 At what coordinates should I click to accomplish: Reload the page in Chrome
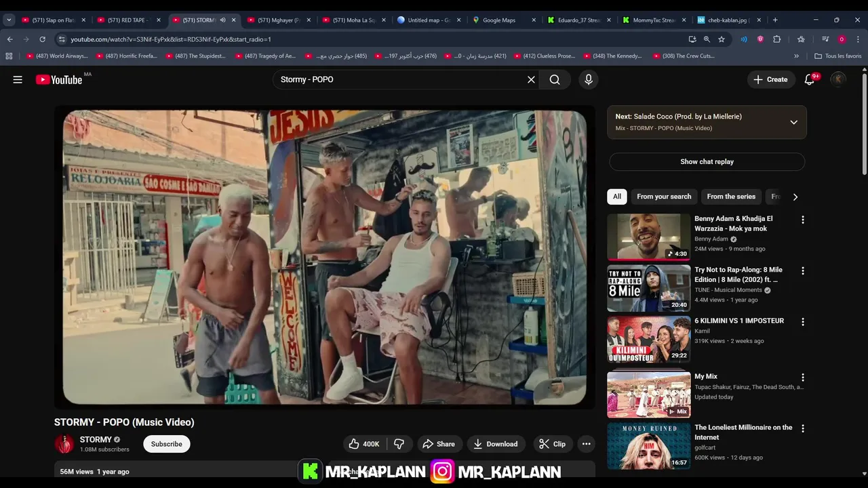click(42, 39)
